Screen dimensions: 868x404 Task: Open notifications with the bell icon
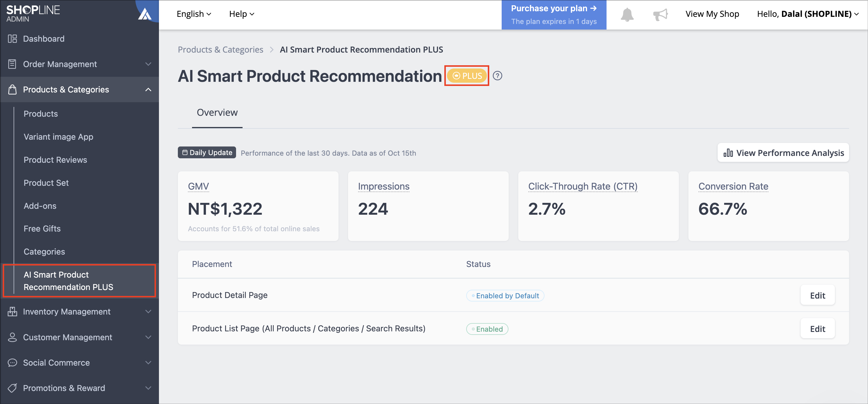(627, 14)
